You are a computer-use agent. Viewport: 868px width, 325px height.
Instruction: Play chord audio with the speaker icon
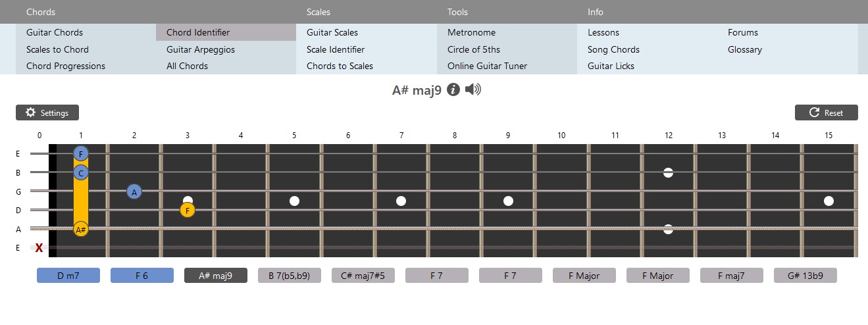472,90
